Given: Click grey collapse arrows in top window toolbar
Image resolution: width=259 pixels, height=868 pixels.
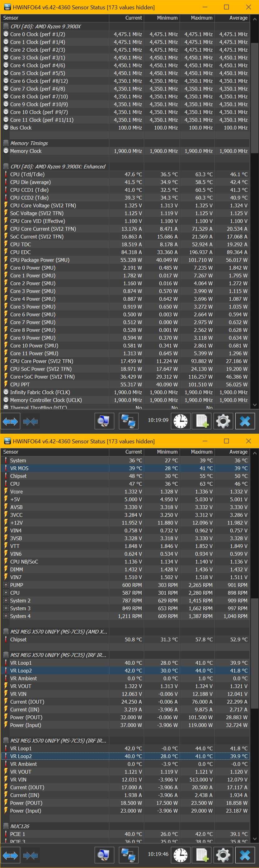Looking at the screenshot, I should [30, 422].
